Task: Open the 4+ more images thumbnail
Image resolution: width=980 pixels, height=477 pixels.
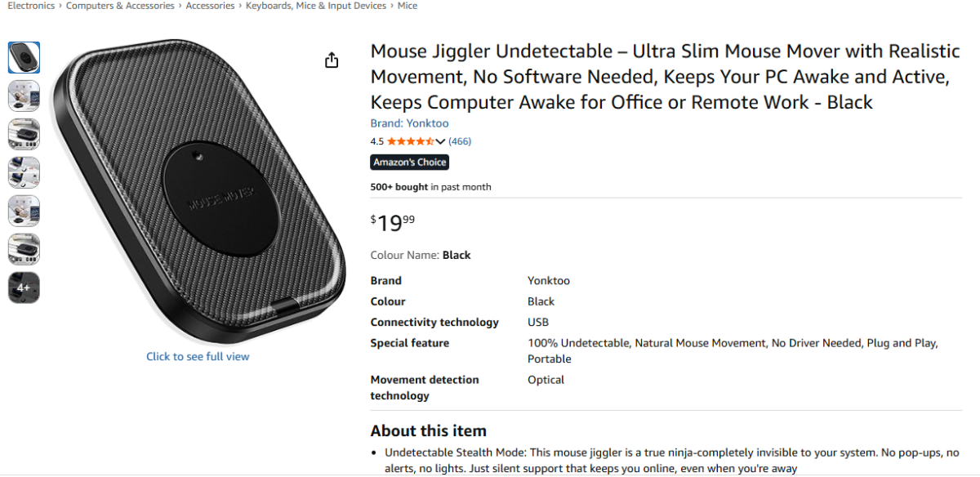Action: pos(24,288)
